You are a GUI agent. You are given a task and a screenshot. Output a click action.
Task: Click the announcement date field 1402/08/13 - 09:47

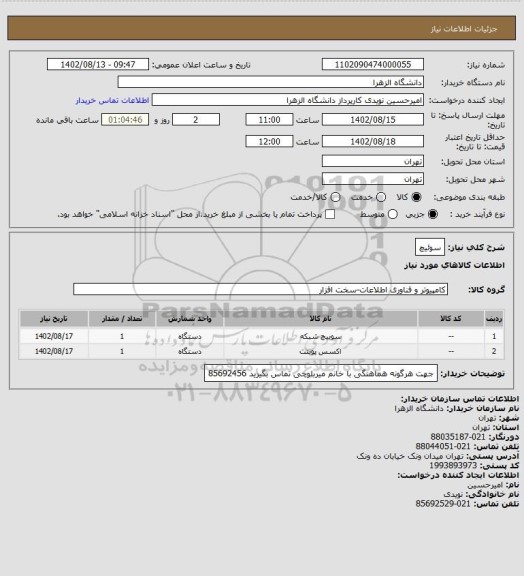pyautogui.click(x=98, y=64)
